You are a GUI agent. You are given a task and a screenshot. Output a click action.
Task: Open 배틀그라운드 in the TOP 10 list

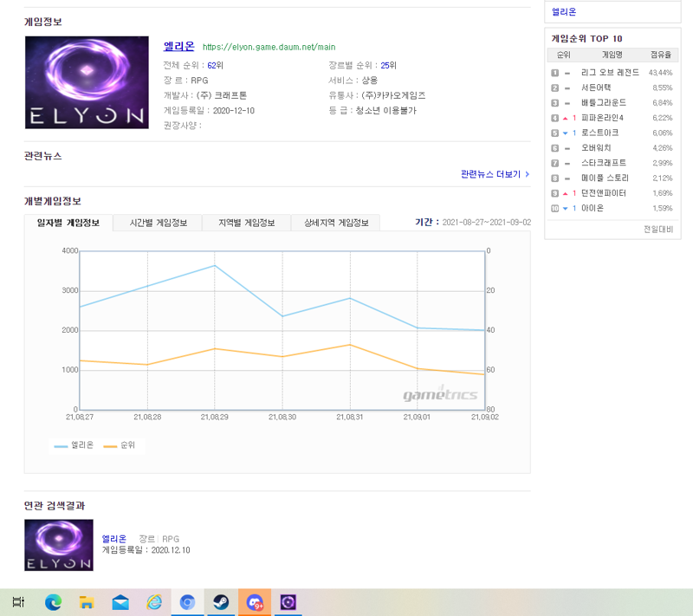(x=603, y=102)
